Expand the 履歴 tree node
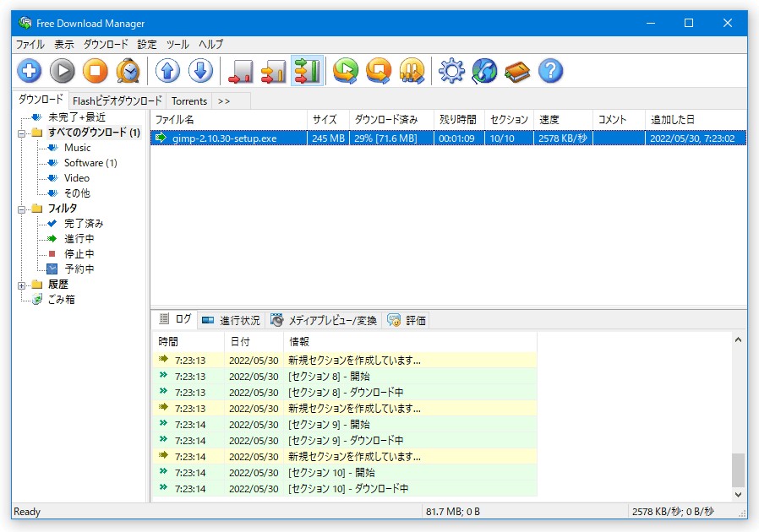 [x=21, y=285]
